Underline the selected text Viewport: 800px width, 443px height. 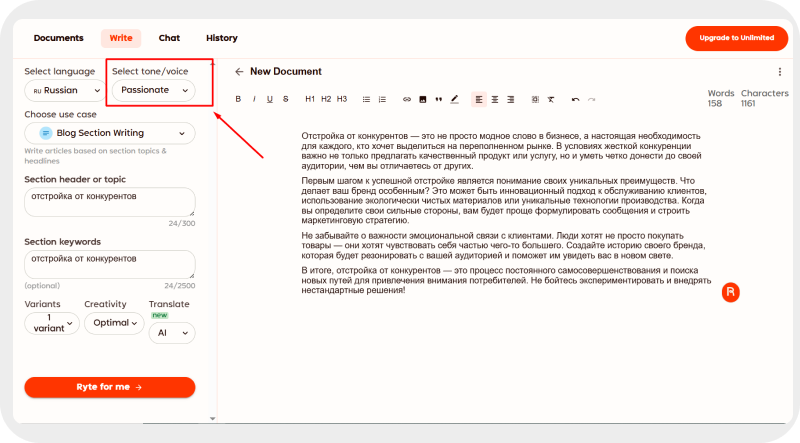point(269,99)
